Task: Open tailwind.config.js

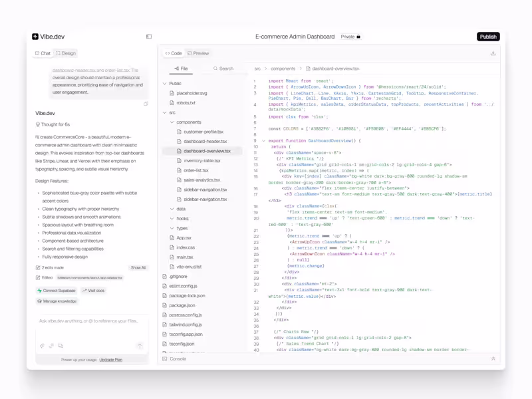Action: click(186, 325)
